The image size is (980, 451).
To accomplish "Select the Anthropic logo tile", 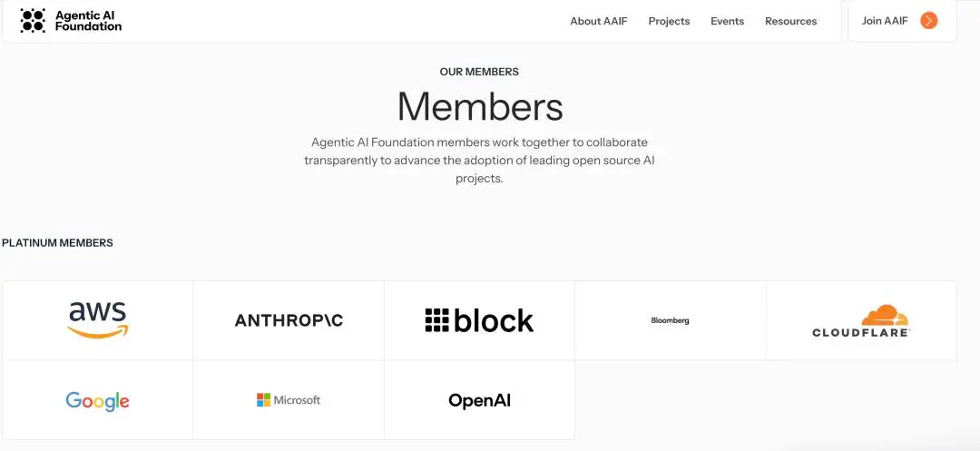I will pyautogui.click(x=289, y=320).
